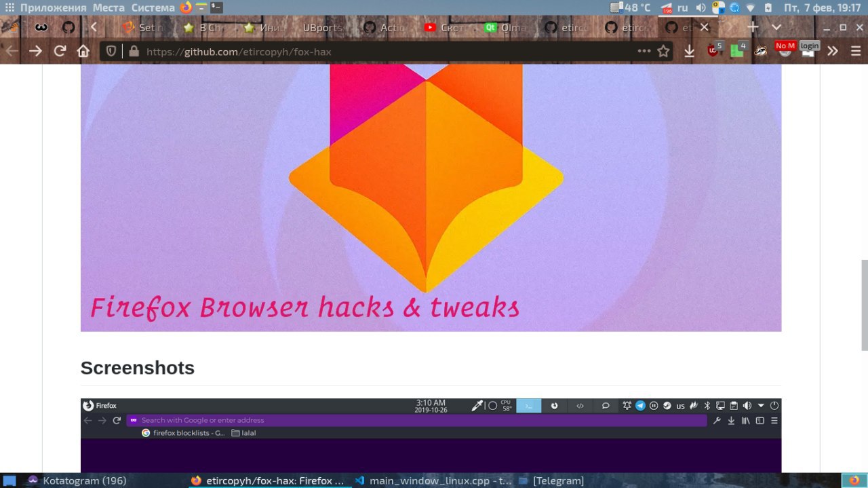Image resolution: width=868 pixels, height=488 pixels.
Task: Open the Firefox themed screenshot thumbnail
Action: tap(431, 435)
